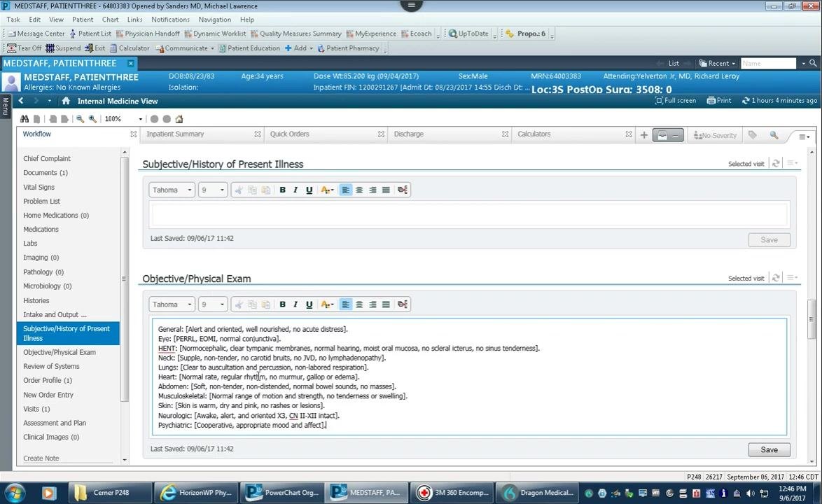Click the Subjective/History text area

click(x=469, y=214)
